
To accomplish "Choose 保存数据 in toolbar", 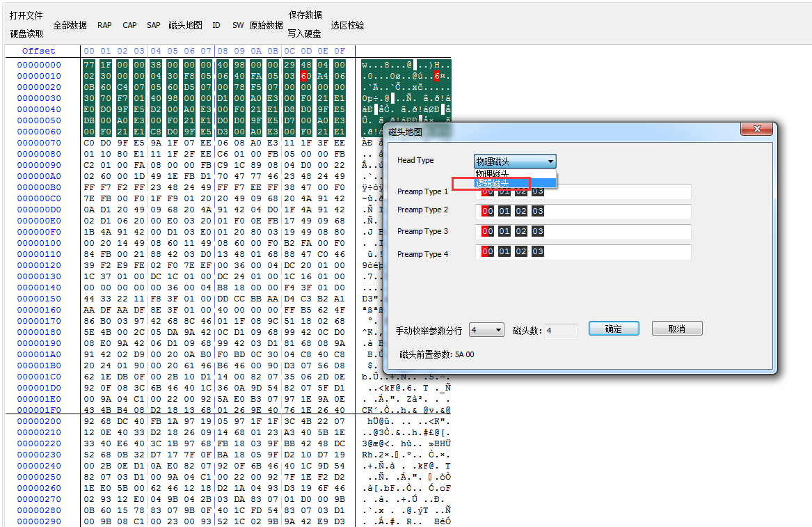I will coord(305,15).
